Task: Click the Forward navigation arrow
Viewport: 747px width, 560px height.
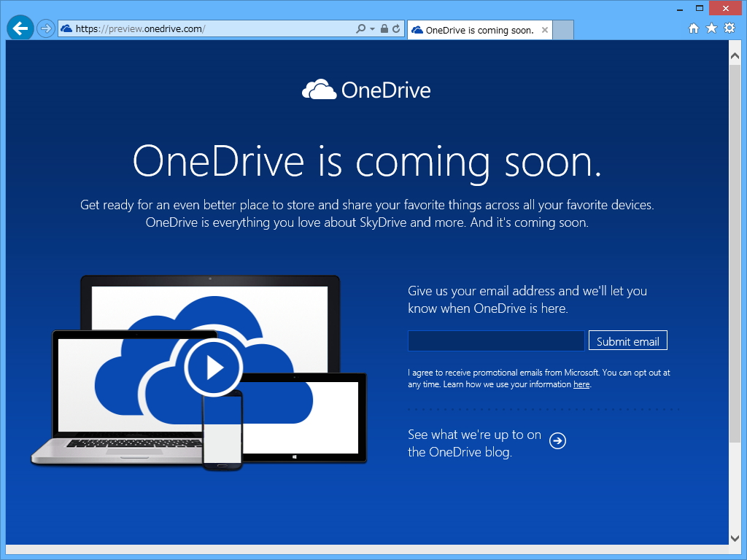Action: tap(44, 29)
